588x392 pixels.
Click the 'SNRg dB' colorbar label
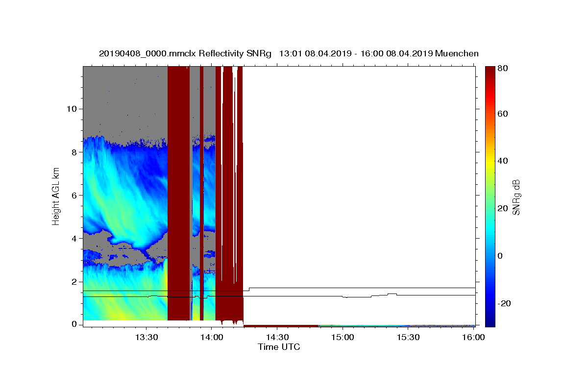pos(516,197)
